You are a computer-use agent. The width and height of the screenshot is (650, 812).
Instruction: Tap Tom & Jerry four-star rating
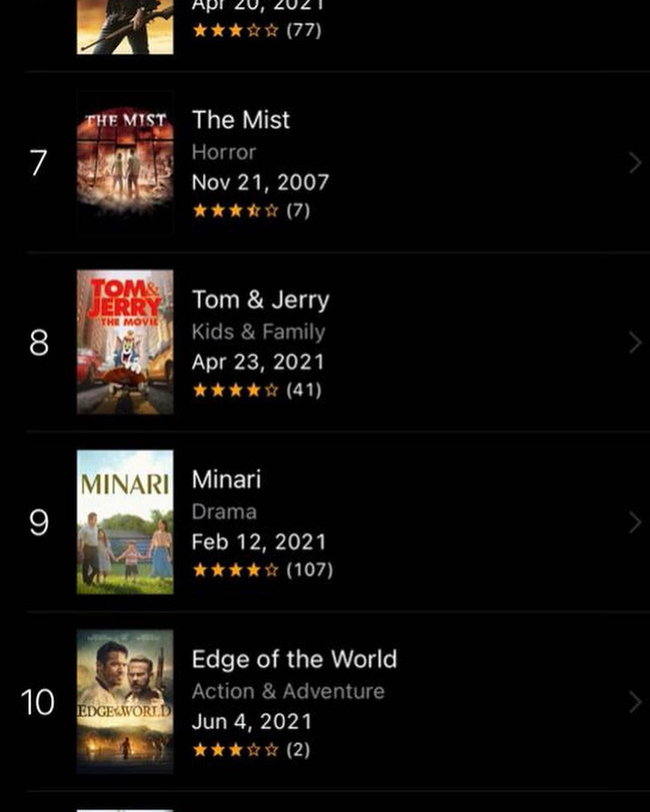256,390
